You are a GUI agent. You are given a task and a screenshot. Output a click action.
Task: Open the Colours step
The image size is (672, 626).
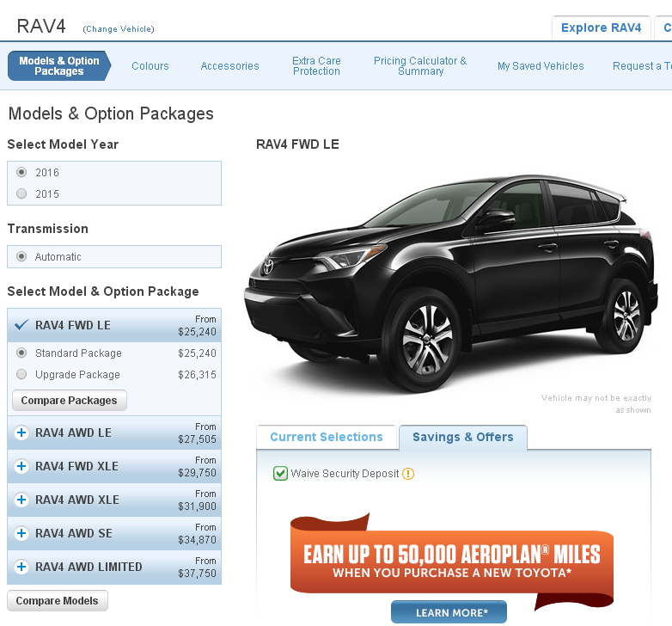click(x=150, y=66)
